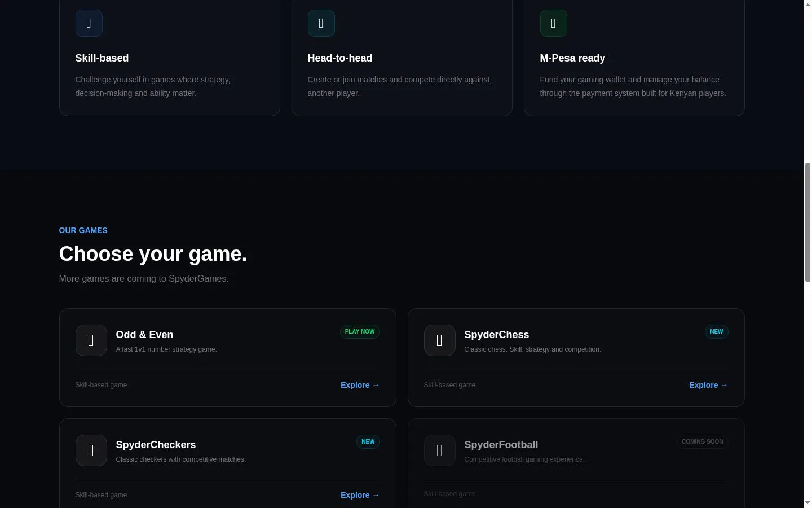Select the SpyderCheckers title

[156, 445]
